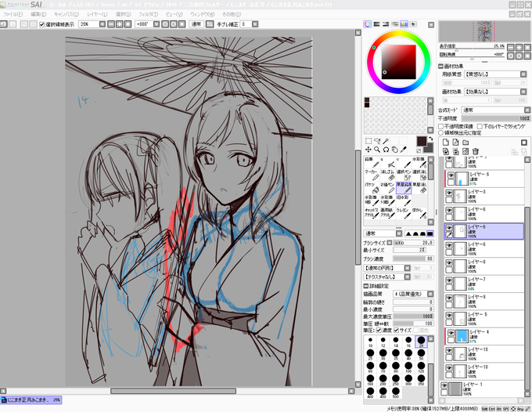Adjust the layer 不透明度 opacity slider
The image size is (532, 412).
495,118
